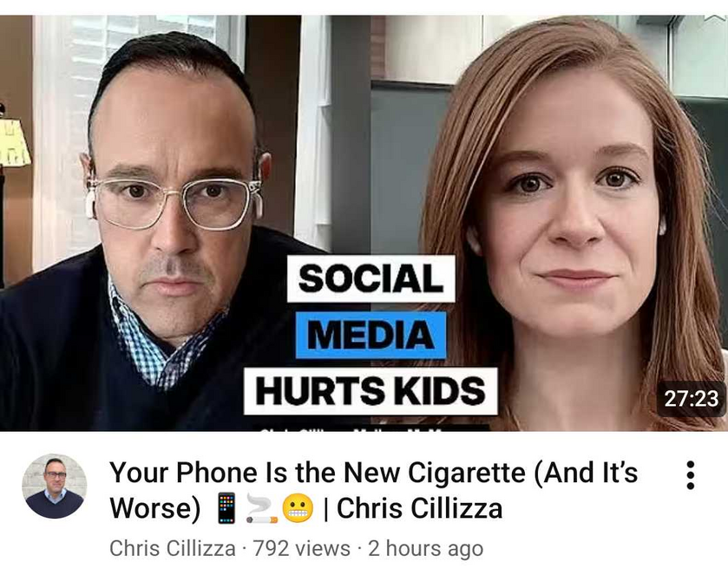
Task: Click the grimacing face emoji in title
Action: click(x=298, y=509)
